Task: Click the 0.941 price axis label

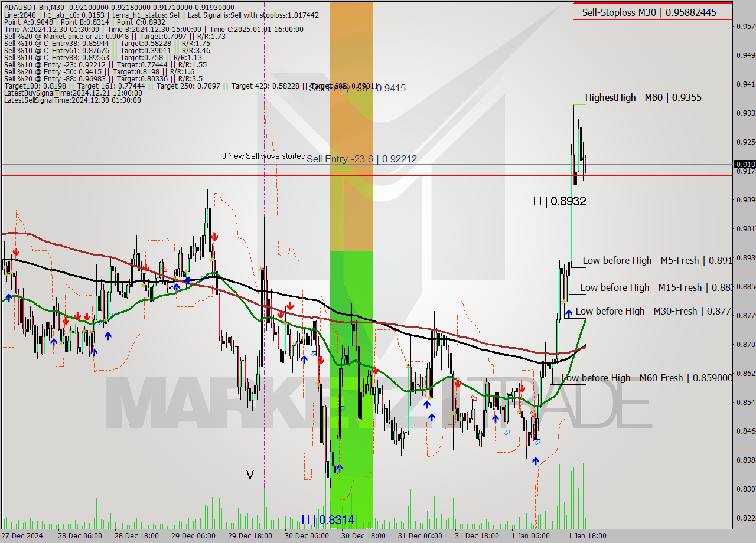Action: pyautogui.click(x=745, y=84)
